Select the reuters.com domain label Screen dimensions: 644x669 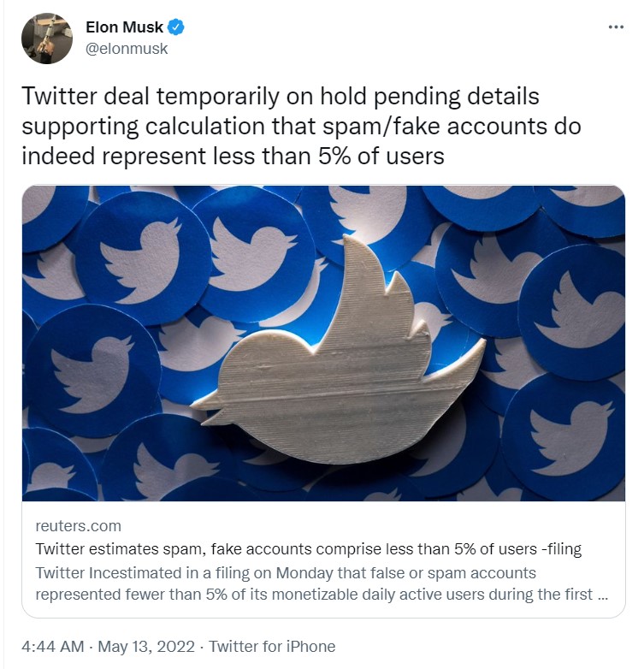tap(79, 526)
